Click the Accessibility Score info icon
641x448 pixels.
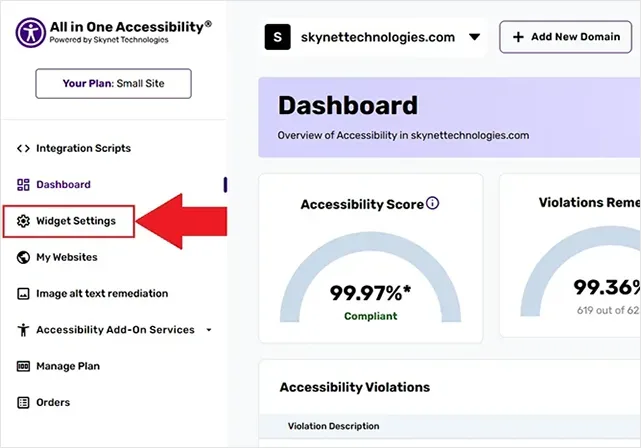[x=433, y=203]
